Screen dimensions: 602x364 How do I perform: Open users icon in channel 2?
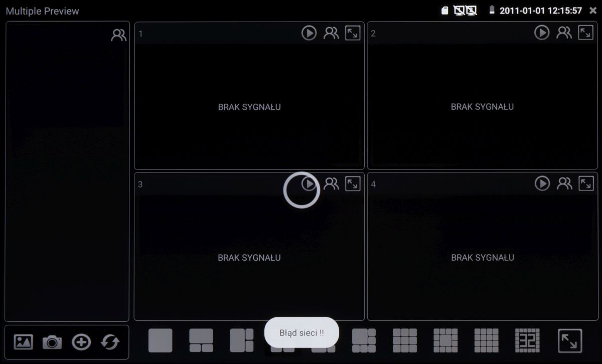[x=564, y=33]
